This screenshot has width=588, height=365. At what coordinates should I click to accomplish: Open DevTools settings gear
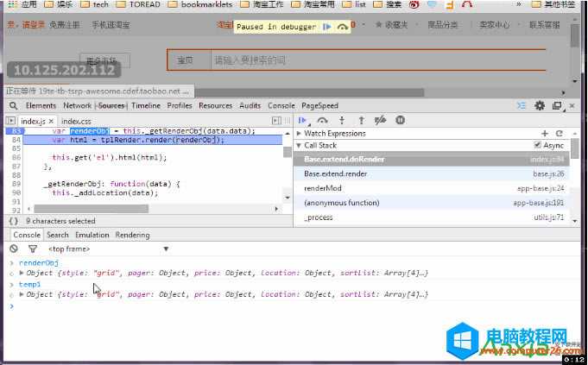pyautogui.click(x=540, y=105)
